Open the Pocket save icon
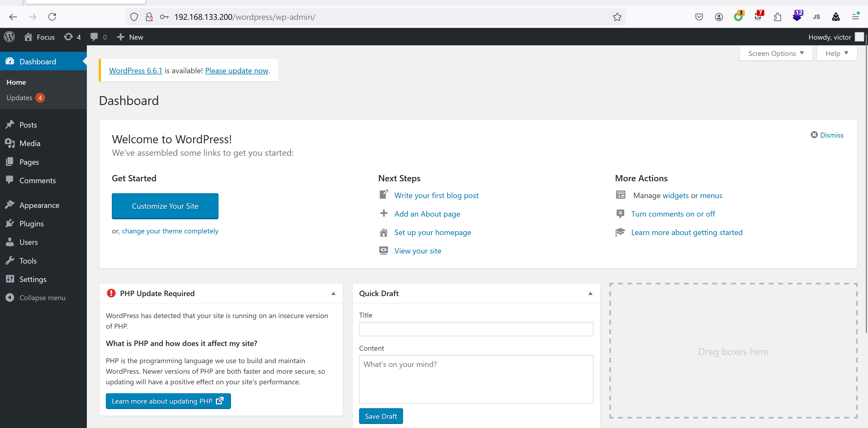Image resolution: width=868 pixels, height=428 pixels. point(699,17)
